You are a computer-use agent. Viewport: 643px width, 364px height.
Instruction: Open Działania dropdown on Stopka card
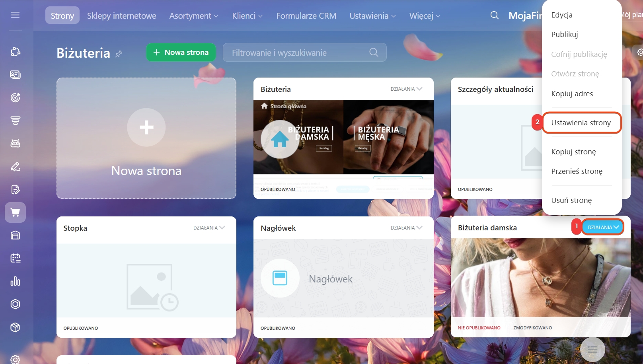coord(209,228)
